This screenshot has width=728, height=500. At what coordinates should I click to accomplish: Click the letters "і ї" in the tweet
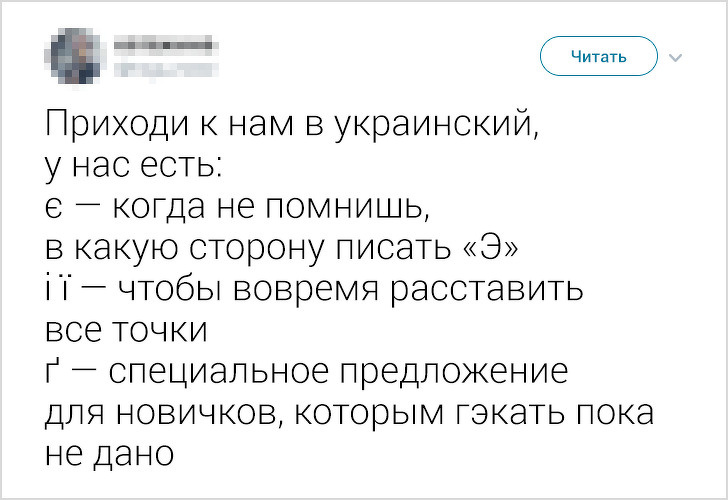(x=63, y=289)
